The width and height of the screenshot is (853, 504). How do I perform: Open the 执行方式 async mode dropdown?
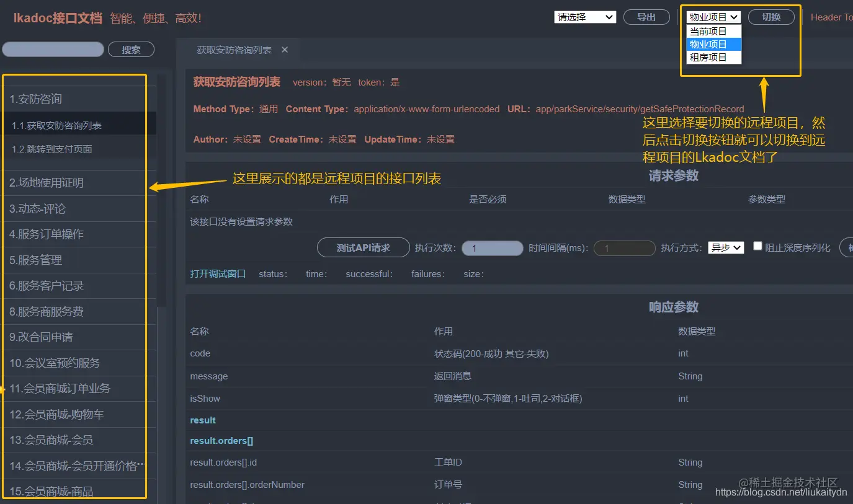click(x=725, y=247)
